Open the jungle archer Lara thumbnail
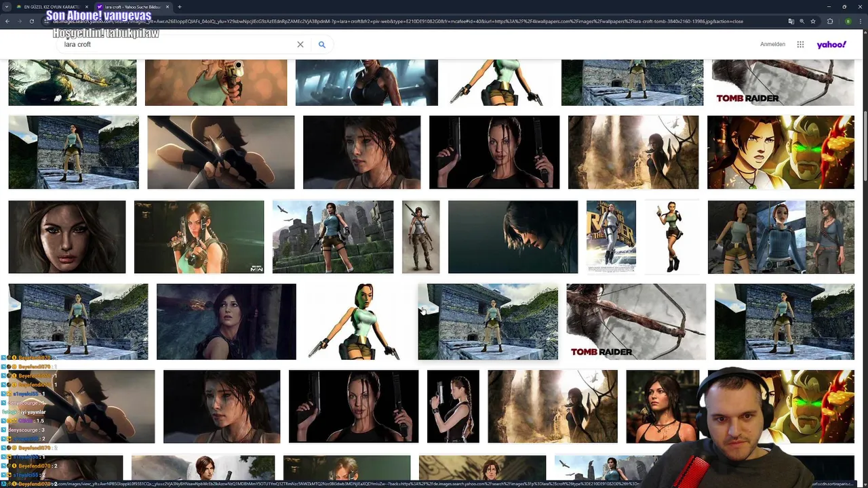Screen dimensions: 868x488 coord(73,83)
